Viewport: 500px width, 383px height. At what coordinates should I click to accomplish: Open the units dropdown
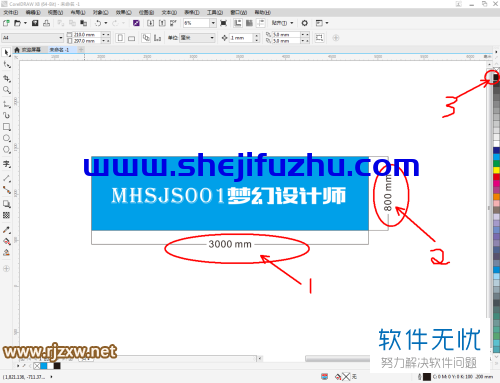(197, 38)
